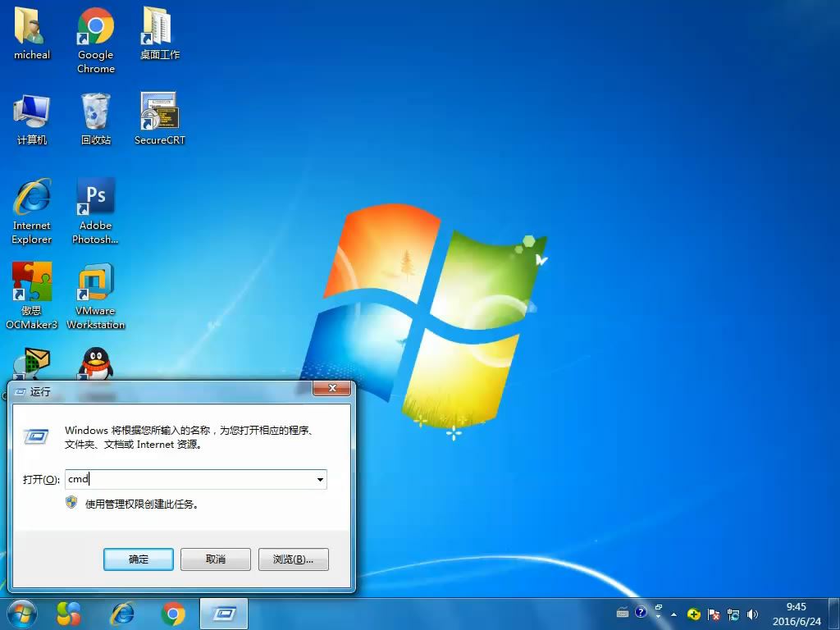Select the Internet Explorer desktop icon
Image resolution: width=840 pixels, height=630 pixels.
click(32, 211)
